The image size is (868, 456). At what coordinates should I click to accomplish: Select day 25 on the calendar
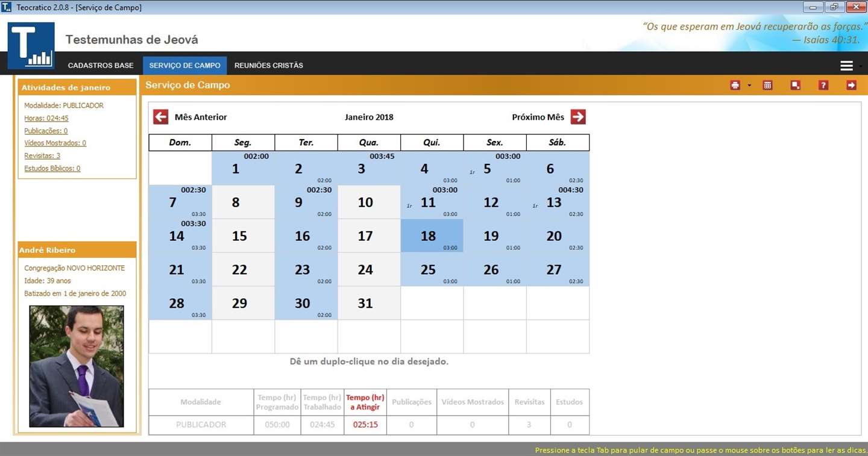coord(432,269)
